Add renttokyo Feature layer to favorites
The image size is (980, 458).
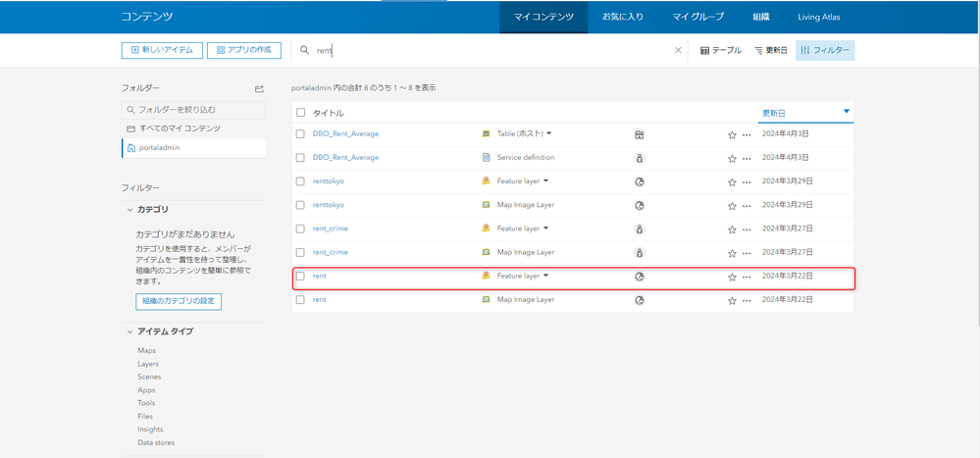(x=732, y=181)
